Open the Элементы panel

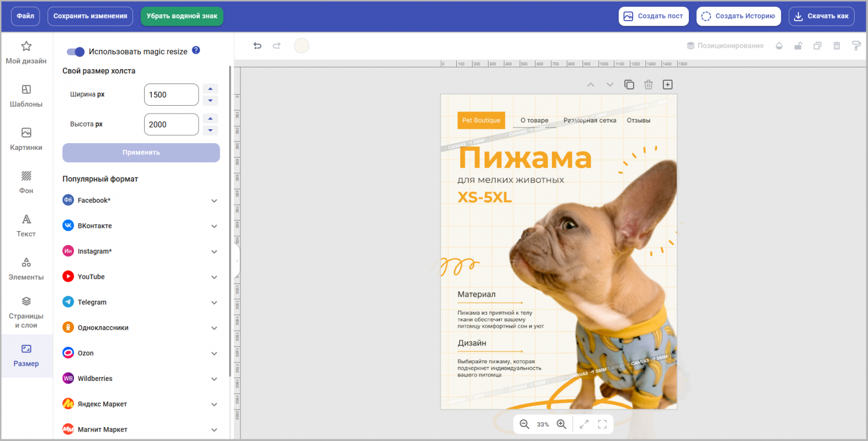click(x=26, y=268)
